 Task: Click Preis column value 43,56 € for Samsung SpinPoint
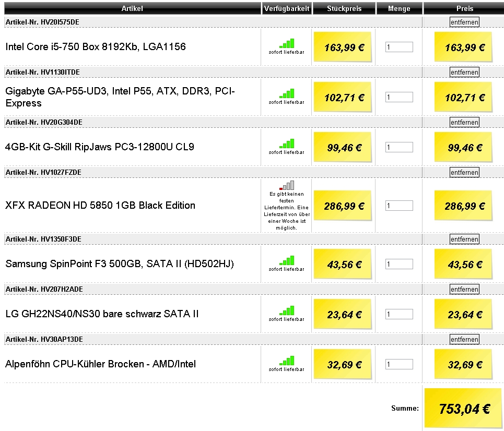point(463,265)
